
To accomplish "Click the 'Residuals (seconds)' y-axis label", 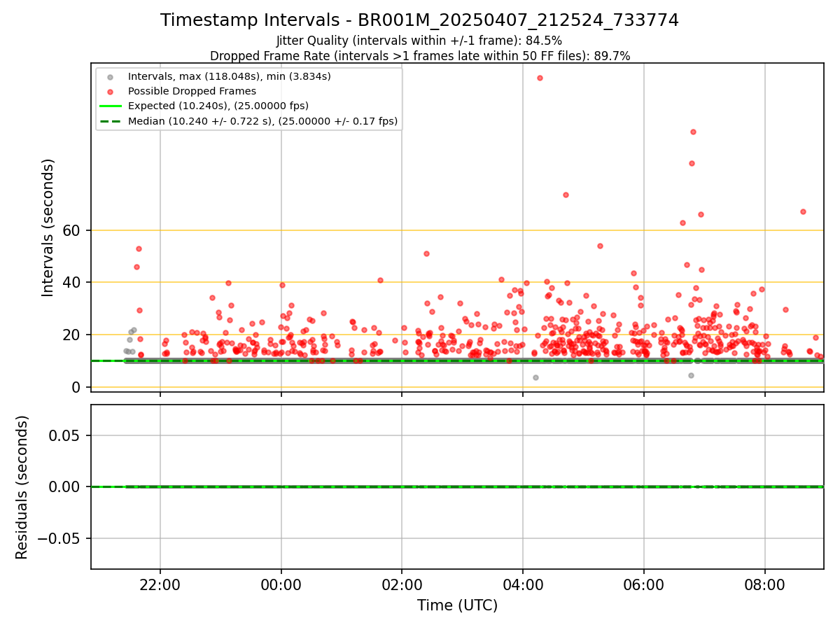I will [22, 487].
